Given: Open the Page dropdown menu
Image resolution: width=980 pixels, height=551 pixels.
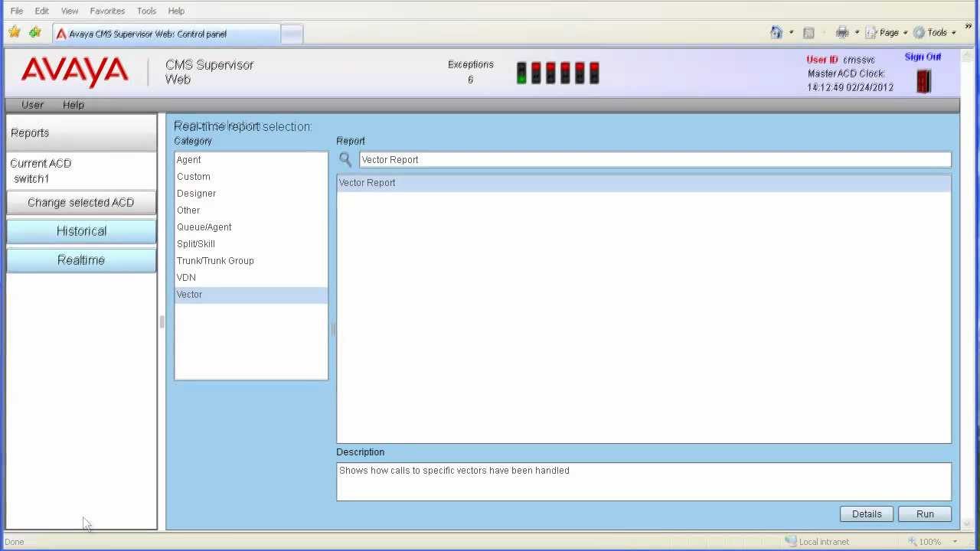Looking at the screenshot, I should click(886, 33).
